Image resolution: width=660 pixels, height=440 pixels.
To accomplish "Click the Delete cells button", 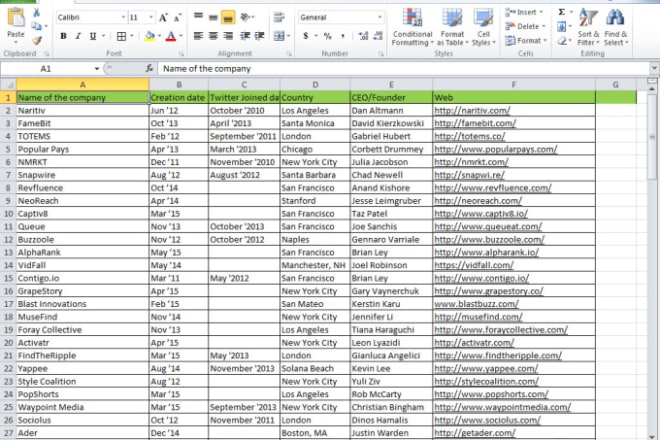I will coord(525,26).
